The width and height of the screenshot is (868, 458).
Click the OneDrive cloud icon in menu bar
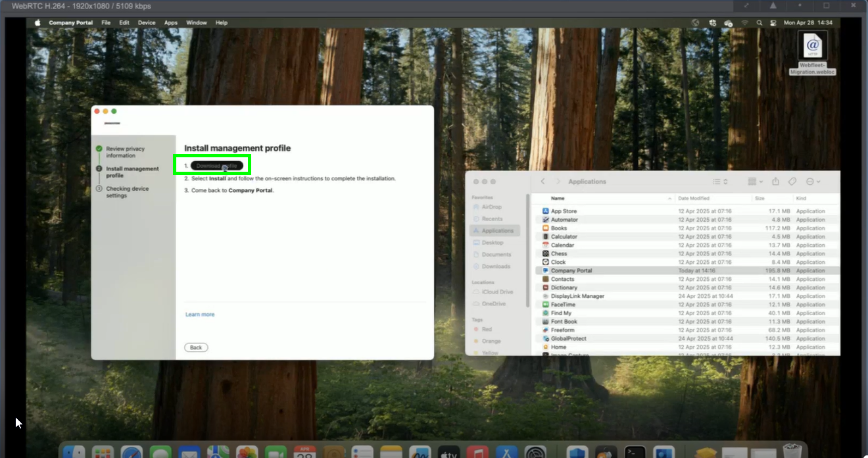click(728, 22)
